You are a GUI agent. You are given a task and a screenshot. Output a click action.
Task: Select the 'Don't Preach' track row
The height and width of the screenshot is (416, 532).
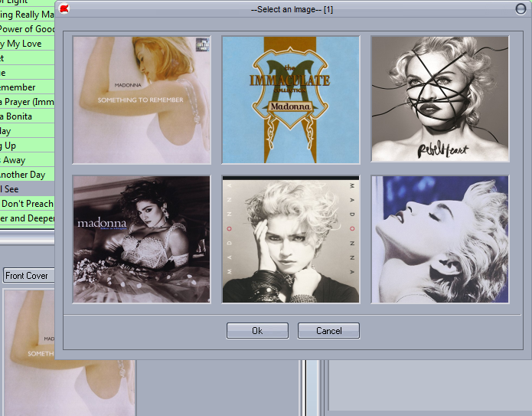[27, 204]
